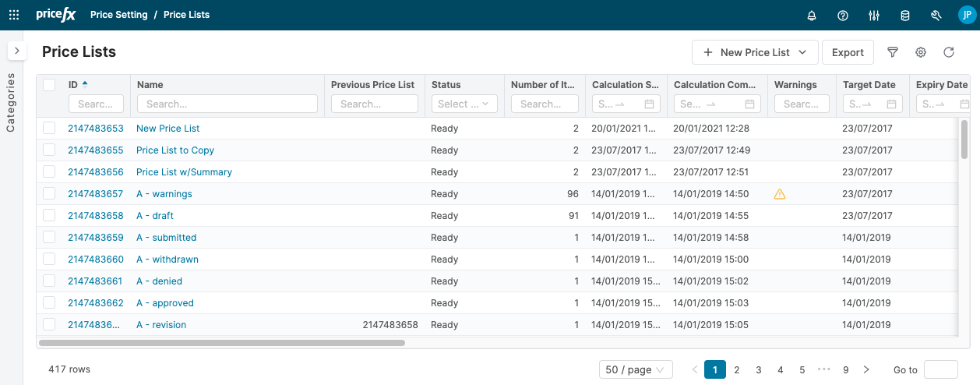Open the Status filter select dropdown
The width and height of the screenshot is (980, 385).
coord(464,104)
